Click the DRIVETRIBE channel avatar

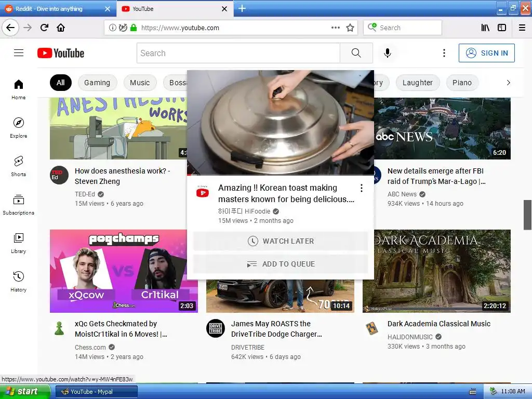216,328
